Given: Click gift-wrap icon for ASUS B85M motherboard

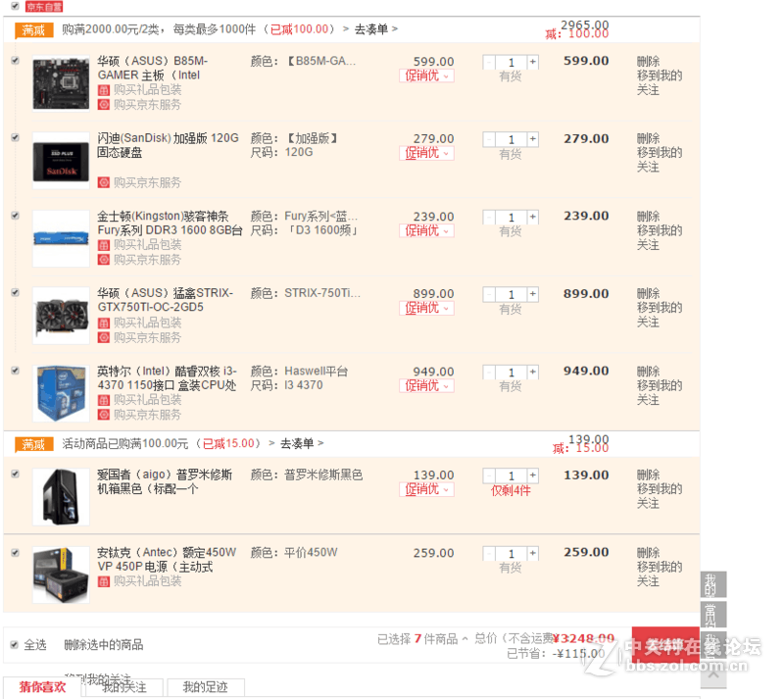Looking at the screenshot, I should (104, 90).
